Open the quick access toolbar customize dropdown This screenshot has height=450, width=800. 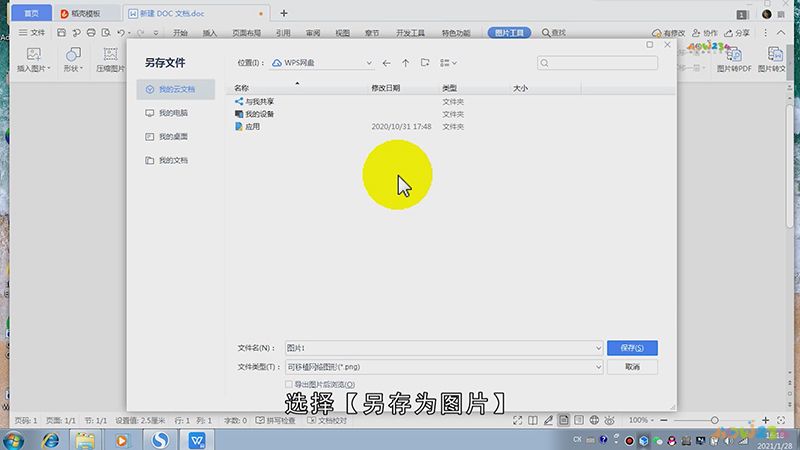156,33
